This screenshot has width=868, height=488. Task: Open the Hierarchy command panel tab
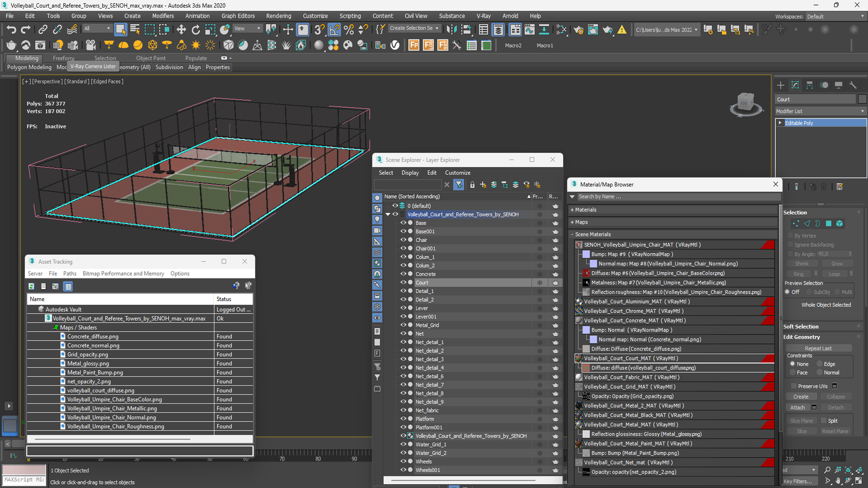click(810, 85)
